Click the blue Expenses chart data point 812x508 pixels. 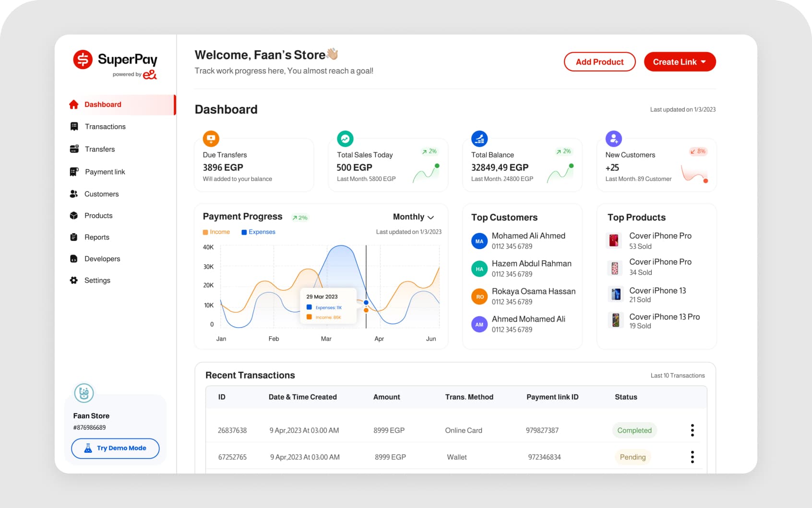coord(366,303)
